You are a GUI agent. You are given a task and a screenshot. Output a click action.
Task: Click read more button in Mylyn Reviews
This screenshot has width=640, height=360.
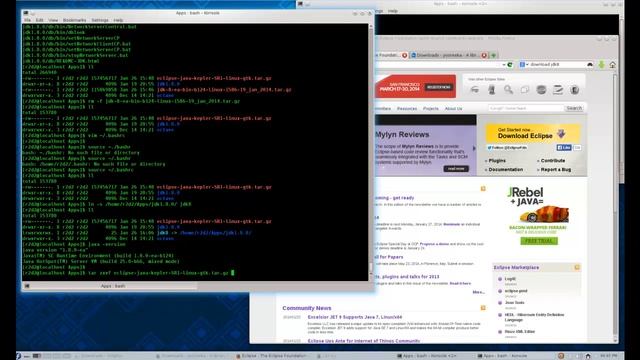click(x=456, y=169)
